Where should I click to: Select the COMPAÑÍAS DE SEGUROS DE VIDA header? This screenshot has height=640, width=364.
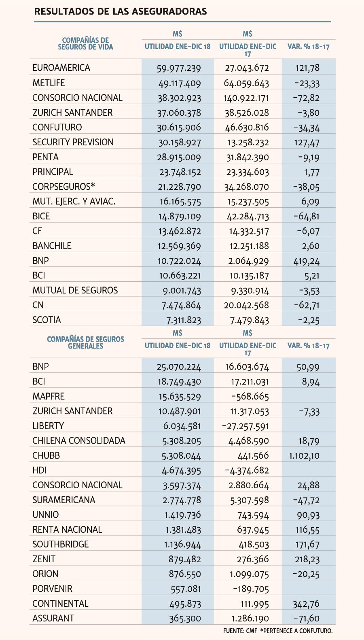(85, 44)
